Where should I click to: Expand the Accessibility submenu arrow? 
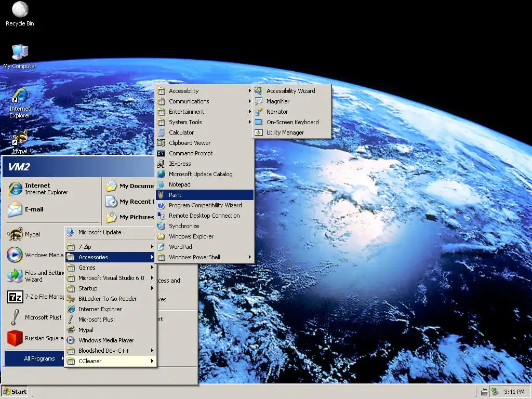pos(249,90)
